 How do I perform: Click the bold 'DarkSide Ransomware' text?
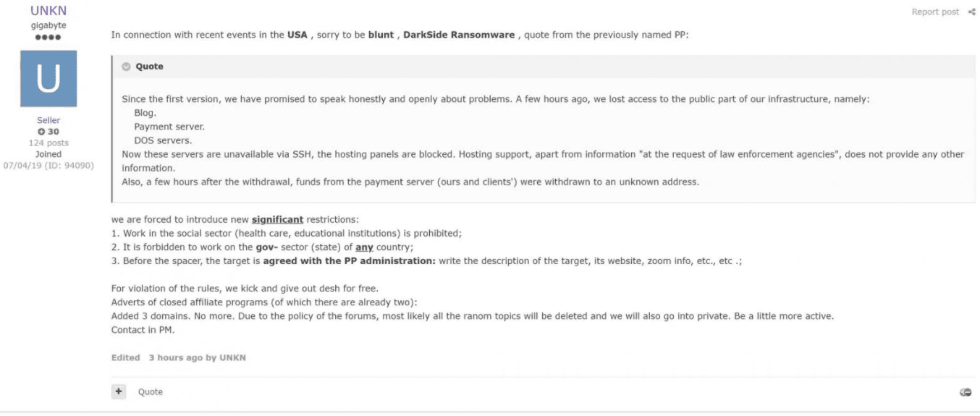(459, 35)
